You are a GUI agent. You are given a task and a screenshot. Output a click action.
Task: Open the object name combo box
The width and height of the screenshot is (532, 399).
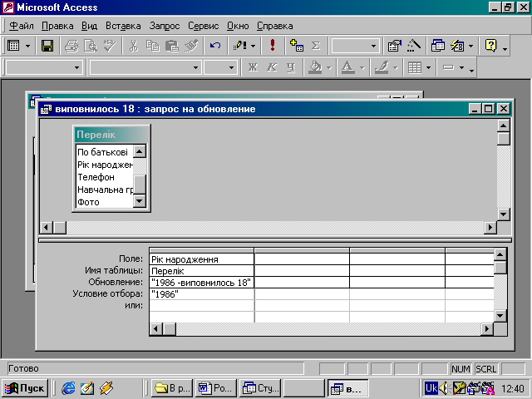(43, 67)
